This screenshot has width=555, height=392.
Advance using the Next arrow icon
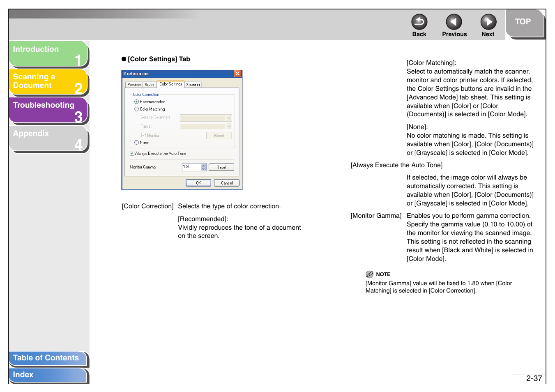click(x=488, y=22)
